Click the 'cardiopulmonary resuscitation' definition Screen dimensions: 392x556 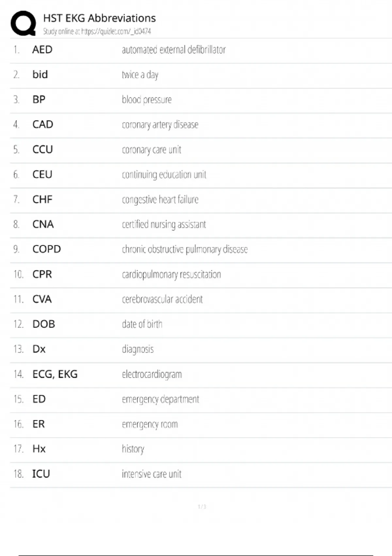171,274
